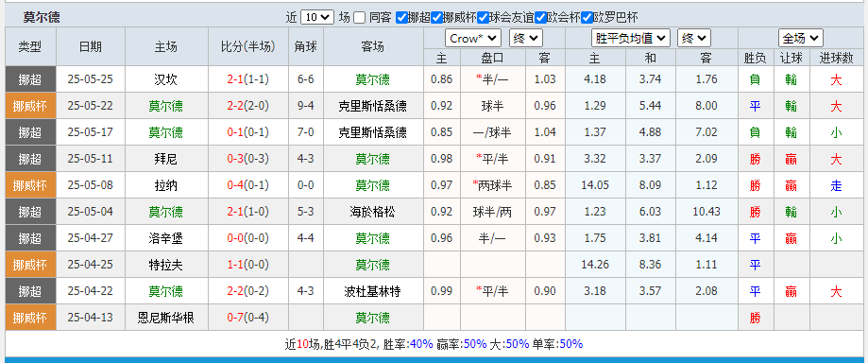This screenshot has height=363, width=868.
Task: Click 克里斯恬桑德 in the 25-05-22 row
Action: pos(372,106)
